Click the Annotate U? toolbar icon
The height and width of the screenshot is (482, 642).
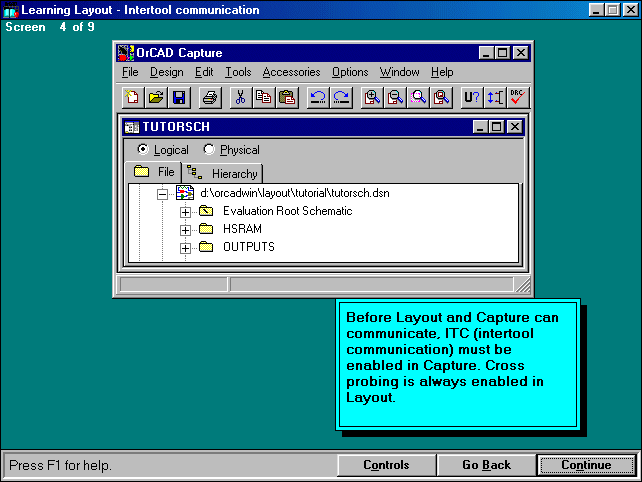point(471,97)
